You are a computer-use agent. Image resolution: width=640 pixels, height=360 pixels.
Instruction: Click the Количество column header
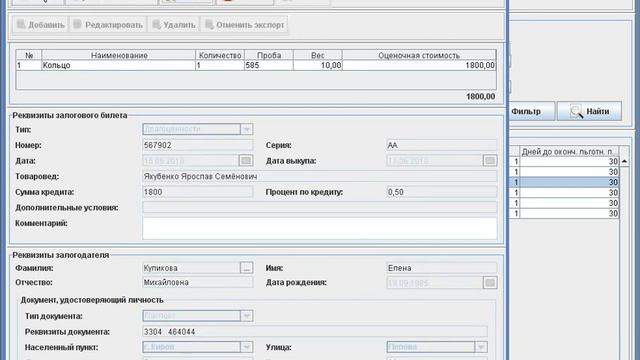(220, 55)
